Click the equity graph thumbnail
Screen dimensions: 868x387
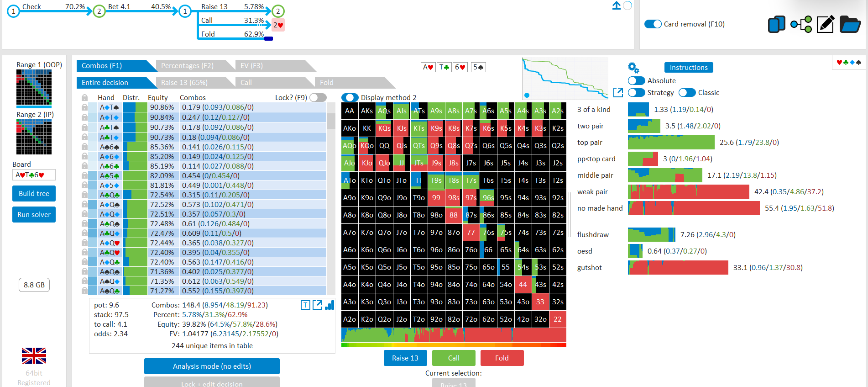point(565,78)
